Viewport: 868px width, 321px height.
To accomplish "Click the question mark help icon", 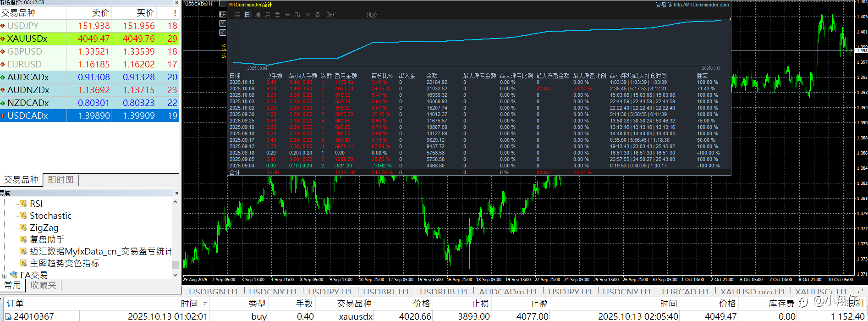I will 223,23.
